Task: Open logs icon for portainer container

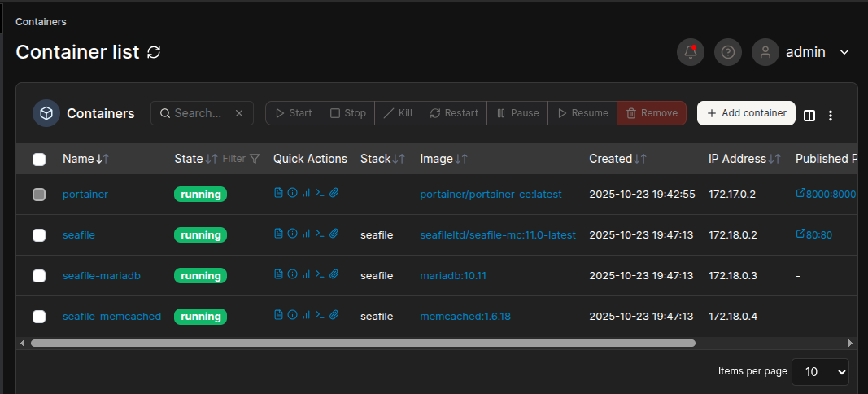Action: coord(278,194)
